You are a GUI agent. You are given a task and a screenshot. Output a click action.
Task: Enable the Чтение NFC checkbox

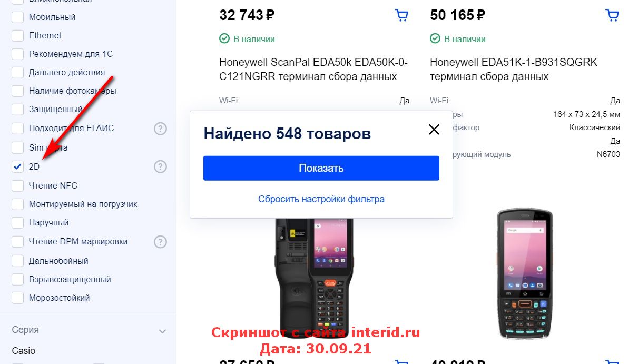click(x=18, y=185)
